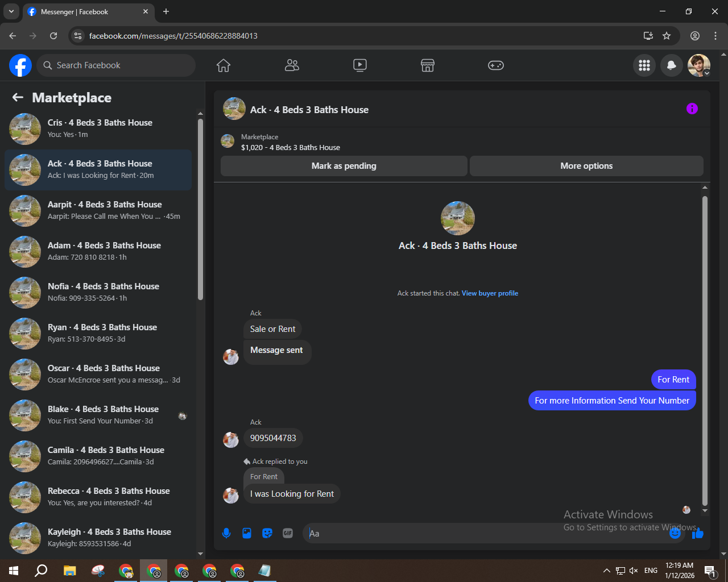Screen dimensions: 728x582
Task: Open the Facebook Home feed icon
Action: (224, 65)
